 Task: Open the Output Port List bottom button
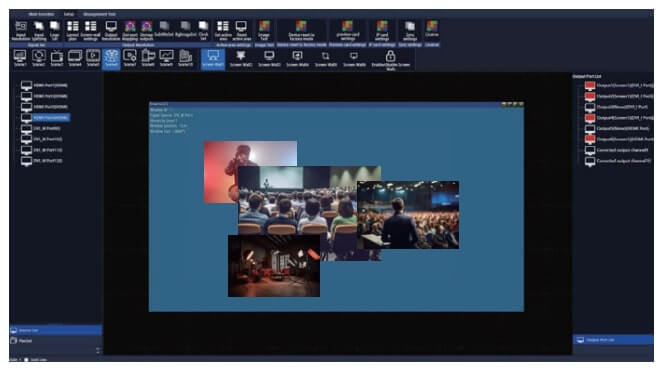pyautogui.click(x=613, y=340)
